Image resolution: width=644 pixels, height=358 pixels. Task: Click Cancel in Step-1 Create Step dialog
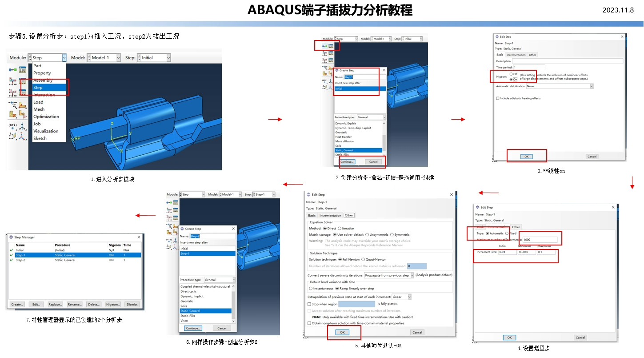[373, 161]
